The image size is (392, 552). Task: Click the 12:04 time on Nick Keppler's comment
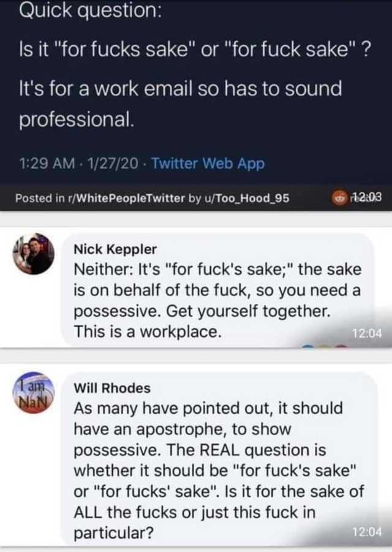(367, 333)
